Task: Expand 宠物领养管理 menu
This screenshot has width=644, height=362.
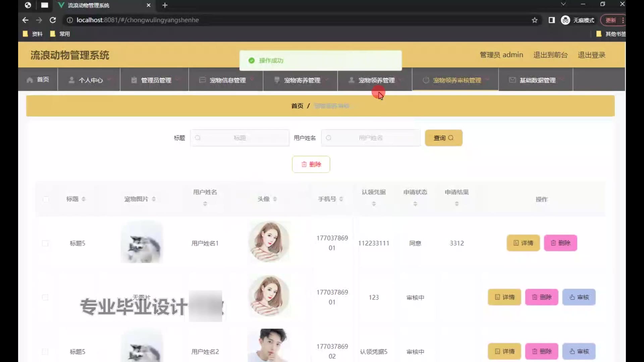Action: tap(375, 80)
